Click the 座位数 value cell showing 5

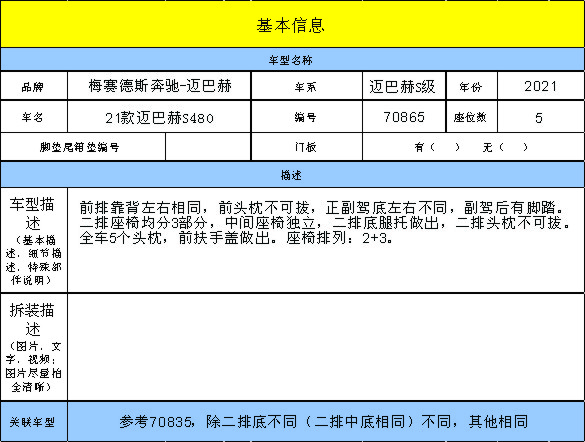(541, 117)
